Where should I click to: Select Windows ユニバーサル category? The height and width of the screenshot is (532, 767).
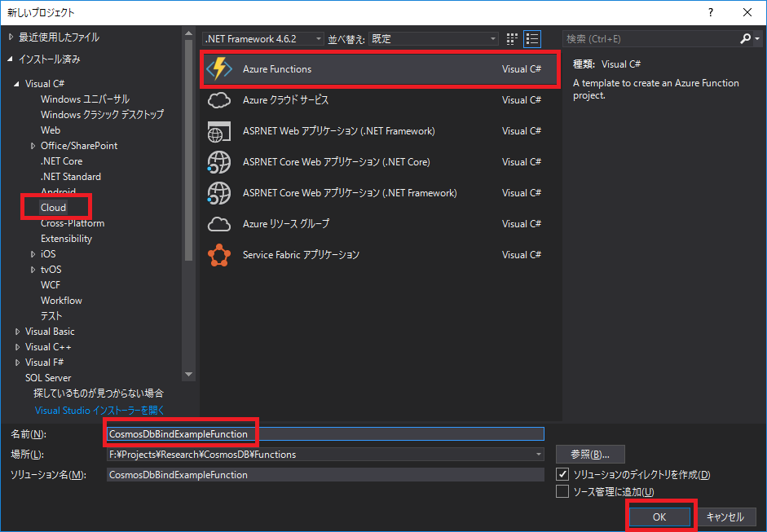tap(85, 99)
